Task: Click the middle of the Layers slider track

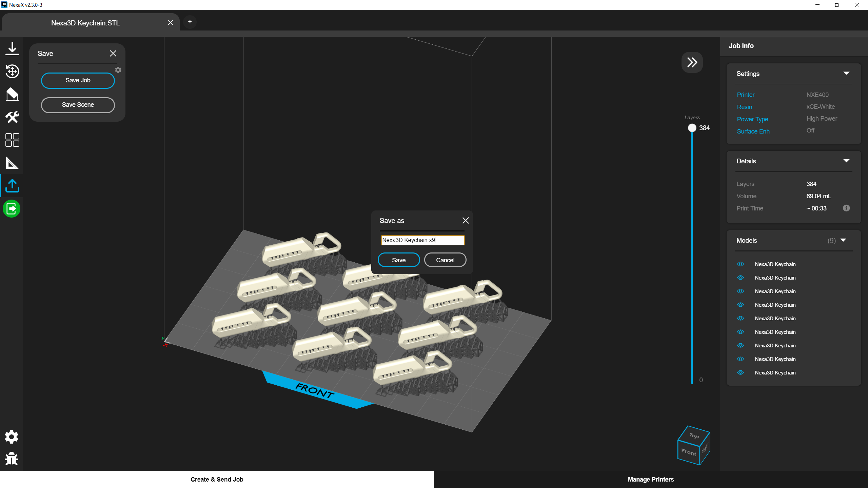Action: (692, 256)
